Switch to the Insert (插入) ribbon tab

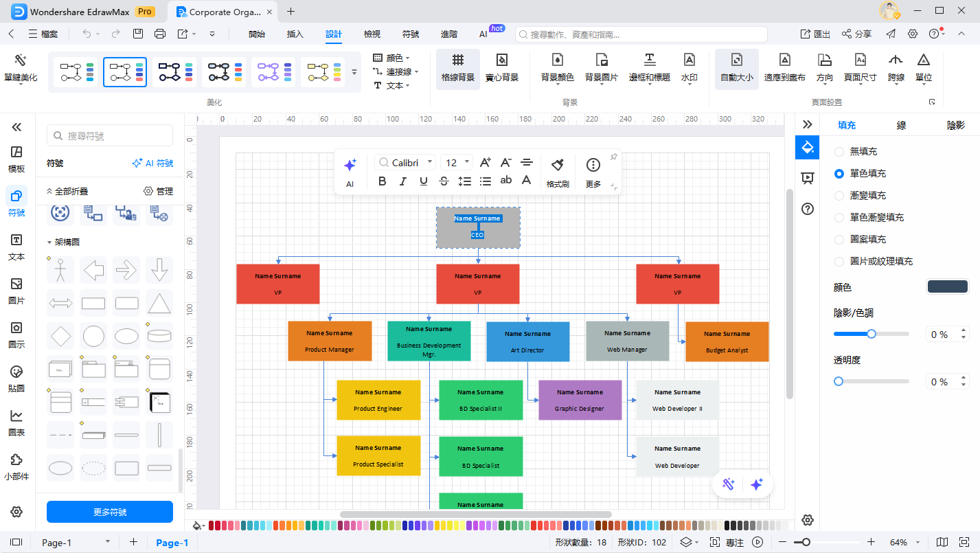pos(295,34)
